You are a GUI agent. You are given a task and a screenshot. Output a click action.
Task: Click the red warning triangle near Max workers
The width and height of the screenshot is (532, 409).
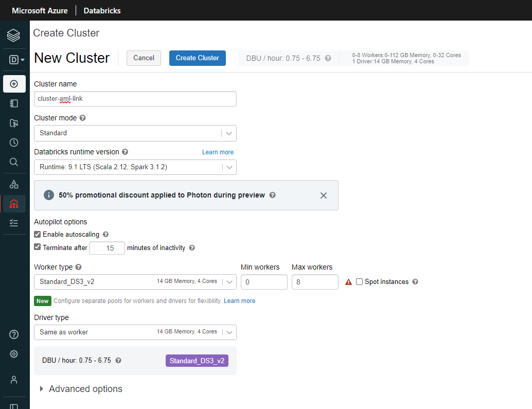348,282
